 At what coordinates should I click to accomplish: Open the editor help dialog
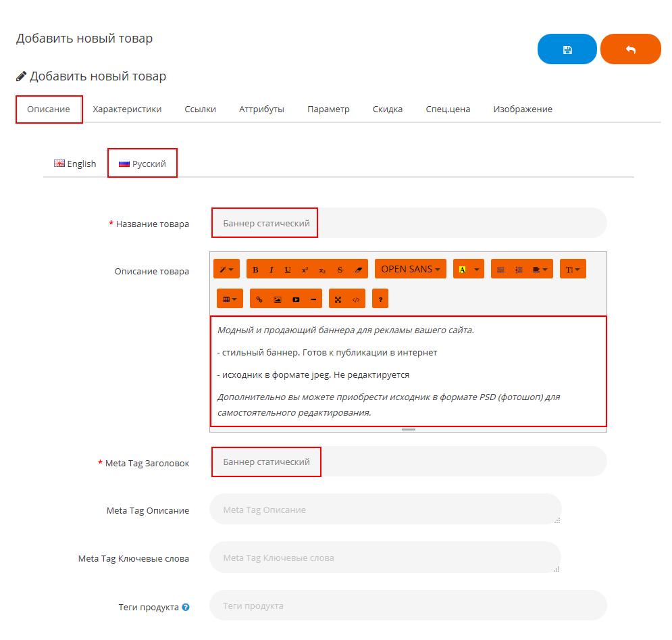tap(380, 299)
